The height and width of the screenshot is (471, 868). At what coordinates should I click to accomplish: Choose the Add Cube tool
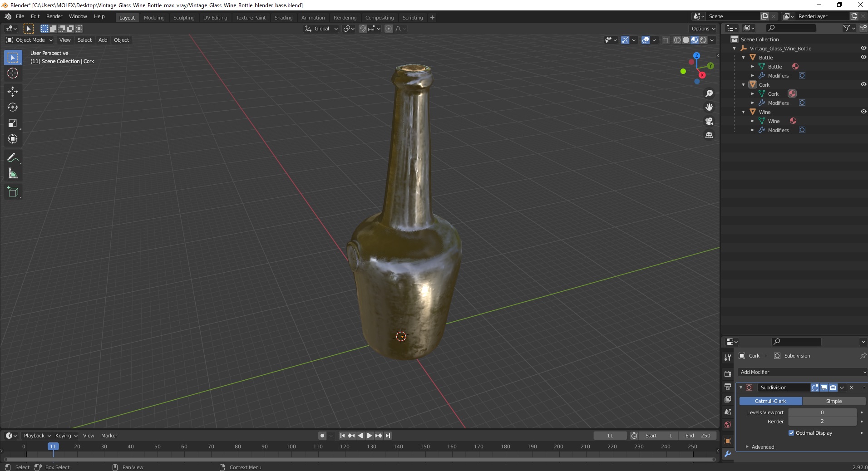coord(13,191)
